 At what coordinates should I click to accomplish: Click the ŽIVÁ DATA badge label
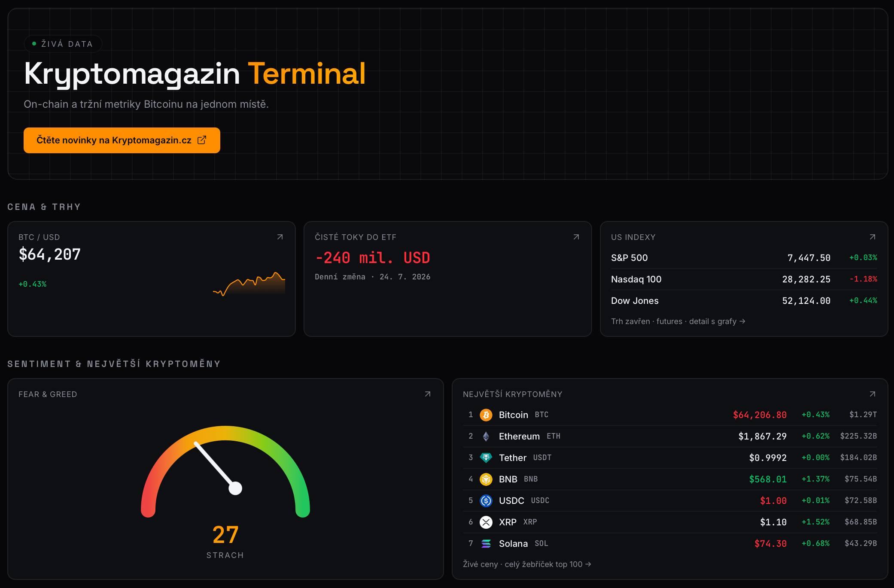[x=67, y=44]
